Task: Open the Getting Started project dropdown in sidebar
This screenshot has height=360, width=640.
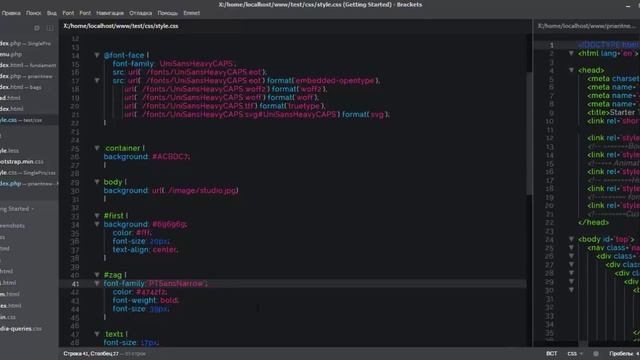Action: pos(17,209)
